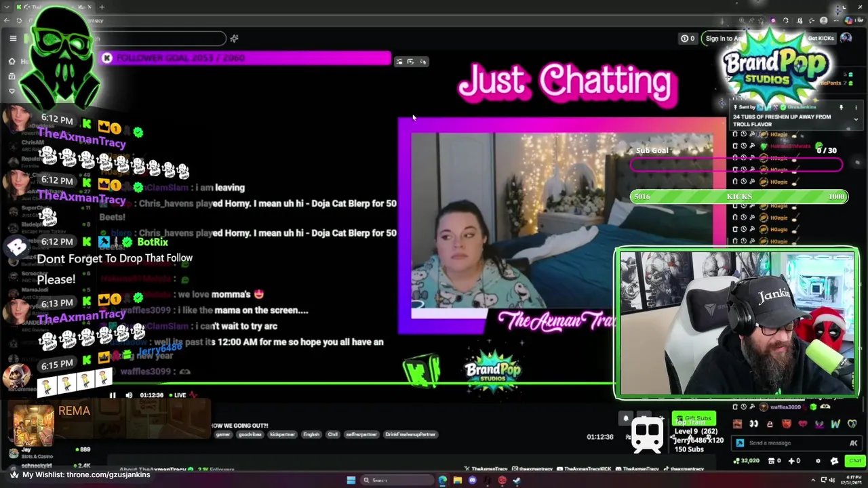Open the hamburger menu of Kick sidebar
The image size is (868, 488).
point(13,39)
